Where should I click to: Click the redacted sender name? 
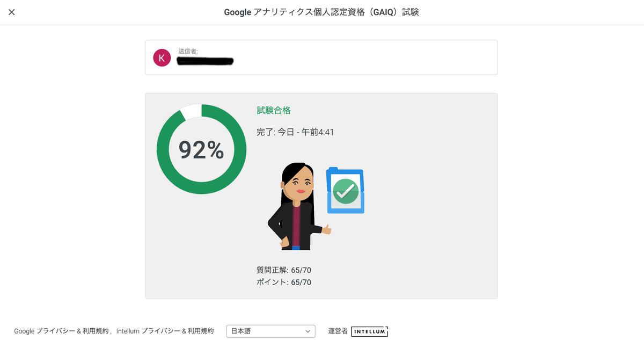(205, 61)
